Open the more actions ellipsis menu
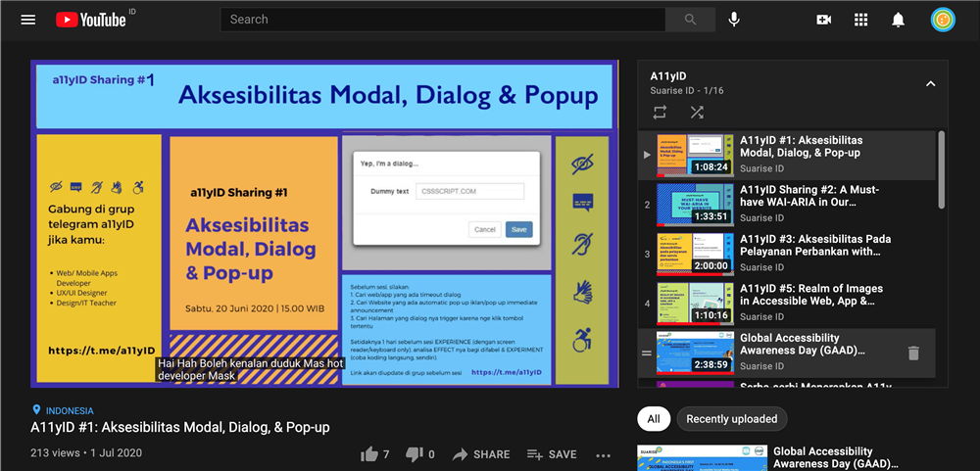 (x=603, y=454)
